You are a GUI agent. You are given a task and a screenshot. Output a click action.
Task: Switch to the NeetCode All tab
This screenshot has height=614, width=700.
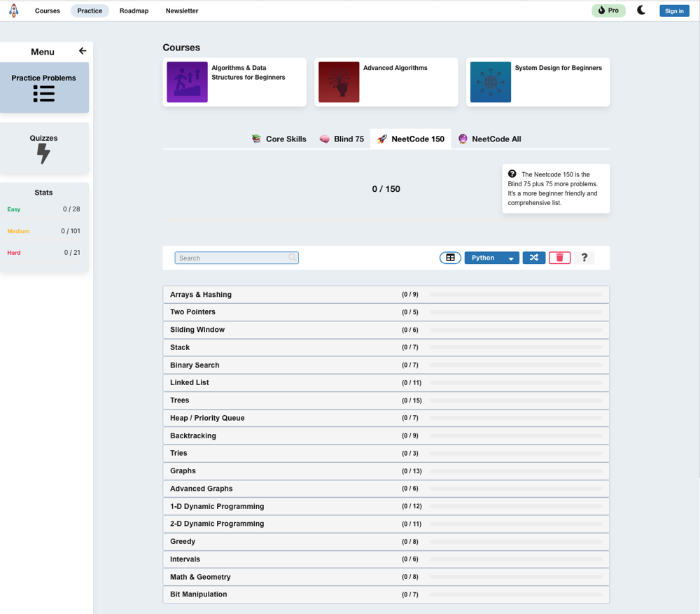point(489,139)
